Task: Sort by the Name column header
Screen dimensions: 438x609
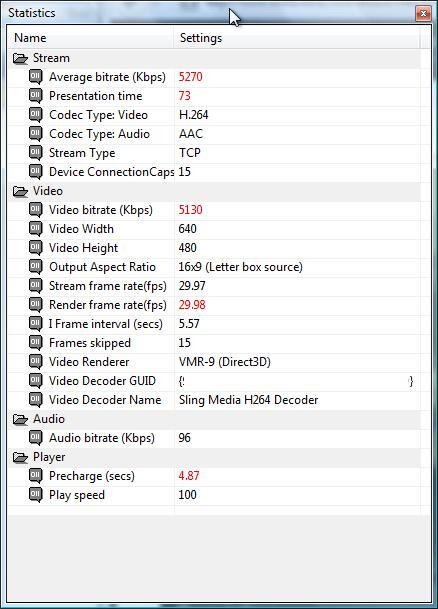Action: 91,38
